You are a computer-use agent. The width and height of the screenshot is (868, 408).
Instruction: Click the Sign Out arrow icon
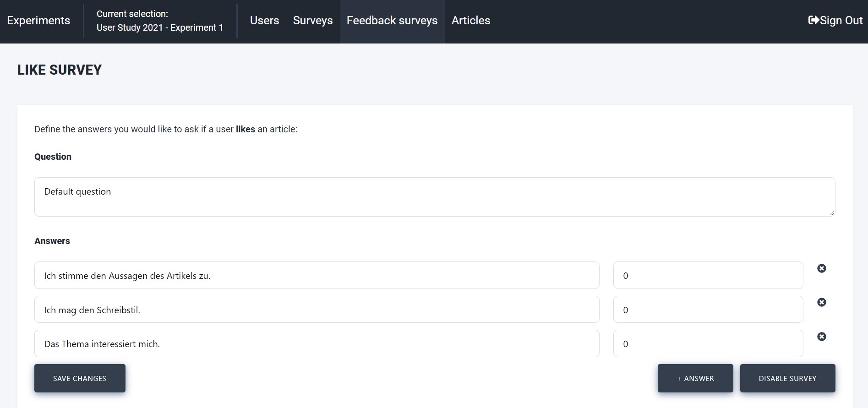pyautogui.click(x=813, y=20)
